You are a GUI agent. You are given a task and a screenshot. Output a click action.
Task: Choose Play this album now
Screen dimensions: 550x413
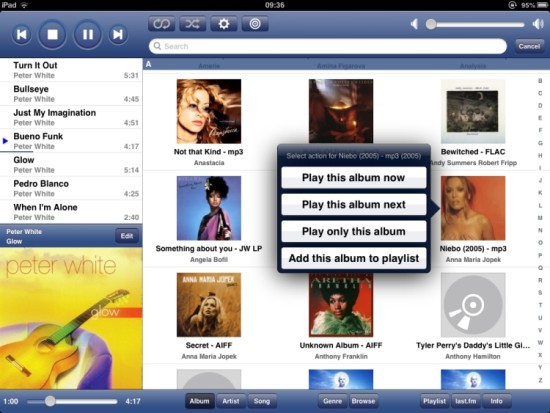pyautogui.click(x=354, y=178)
